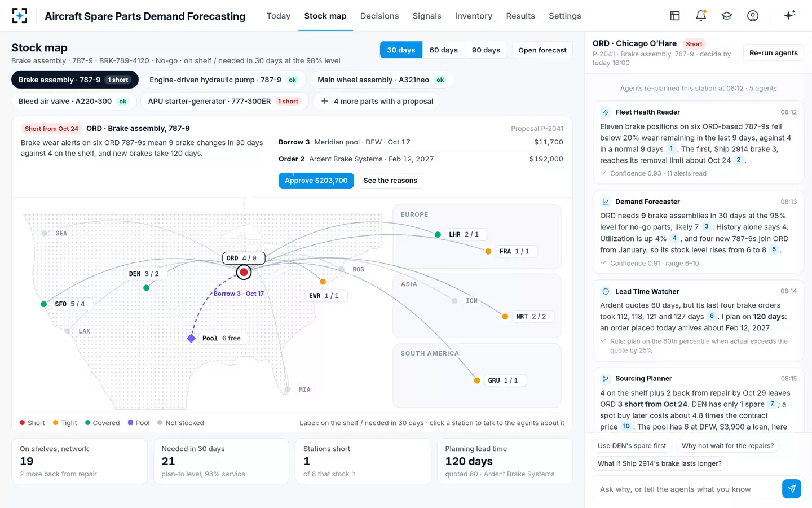This screenshot has height=508, width=812.
Task: Select the 60 days horizon
Action: [443, 50]
